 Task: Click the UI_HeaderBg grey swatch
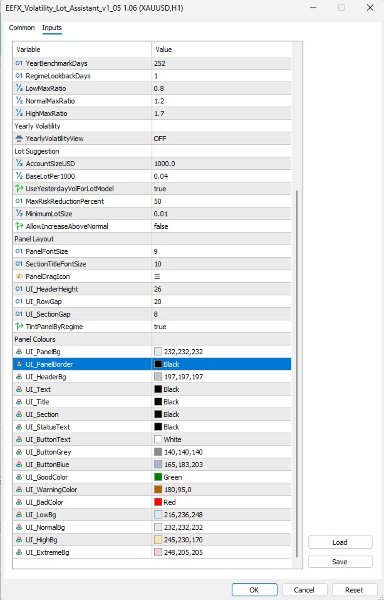pyautogui.click(x=158, y=377)
